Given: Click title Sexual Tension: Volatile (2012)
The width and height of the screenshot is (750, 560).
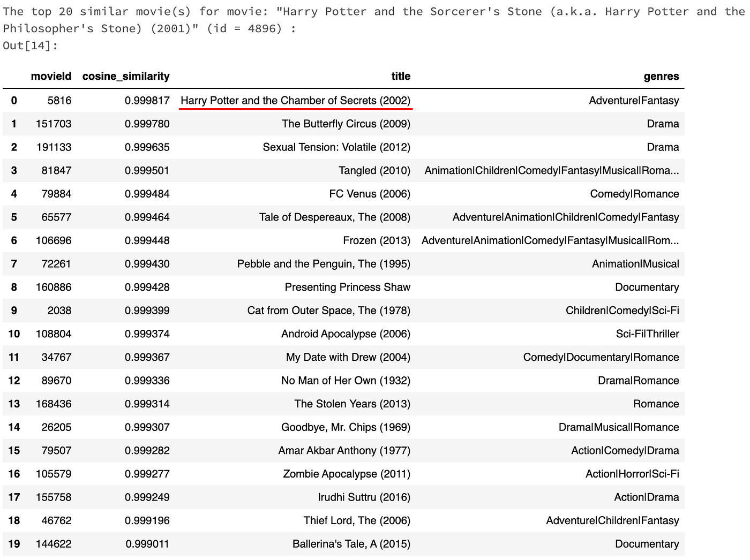Looking at the screenshot, I should [336, 147].
